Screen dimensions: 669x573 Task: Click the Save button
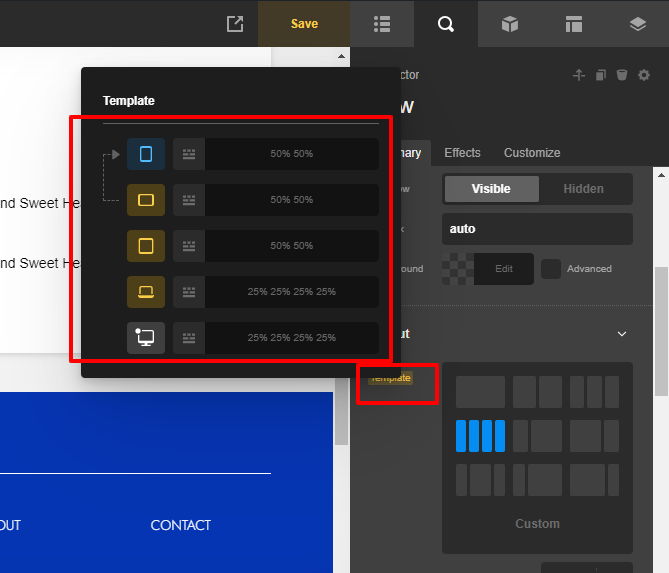[x=304, y=24]
